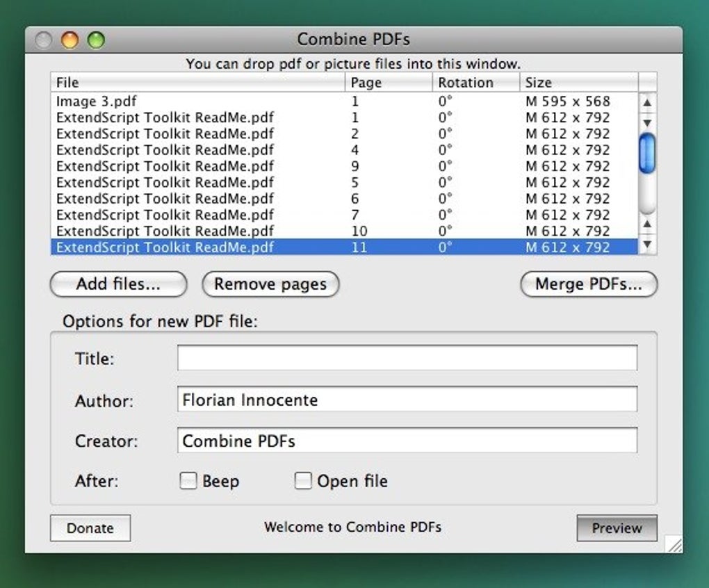Click inside the Title input field
Viewport: 709px width, 588px height.
pyautogui.click(x=407, y=357)
